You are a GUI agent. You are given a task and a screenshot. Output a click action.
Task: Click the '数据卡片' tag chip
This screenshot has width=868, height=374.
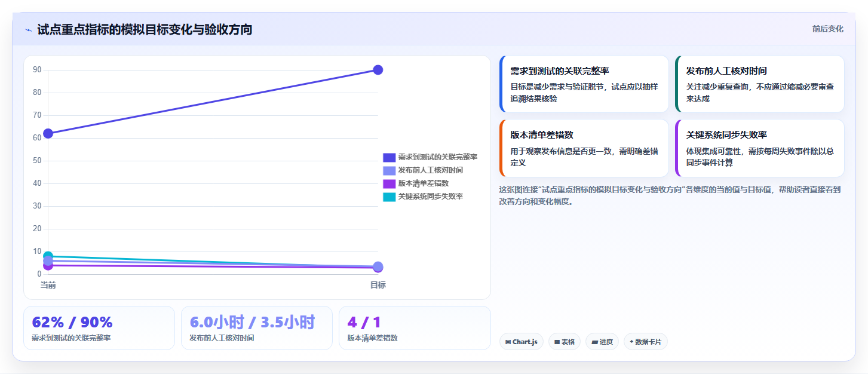pyautogui.click(x=645, y=342)
